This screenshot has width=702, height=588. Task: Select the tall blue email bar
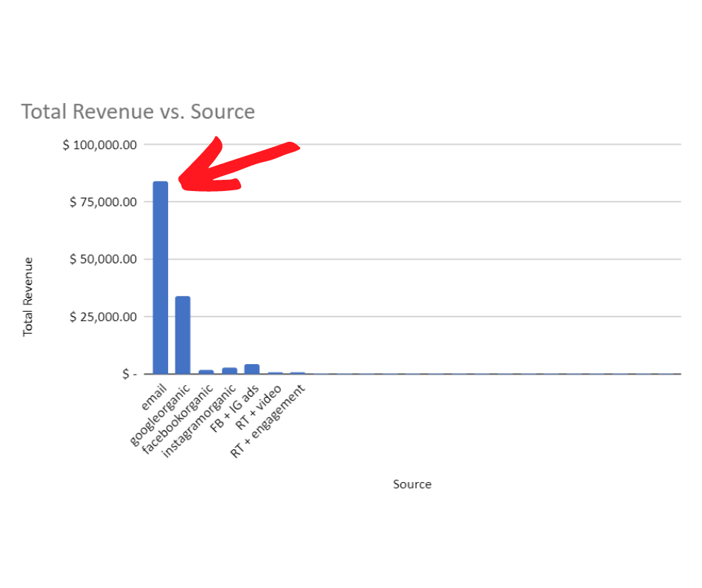pyautogui.click(x=161, y=278)
